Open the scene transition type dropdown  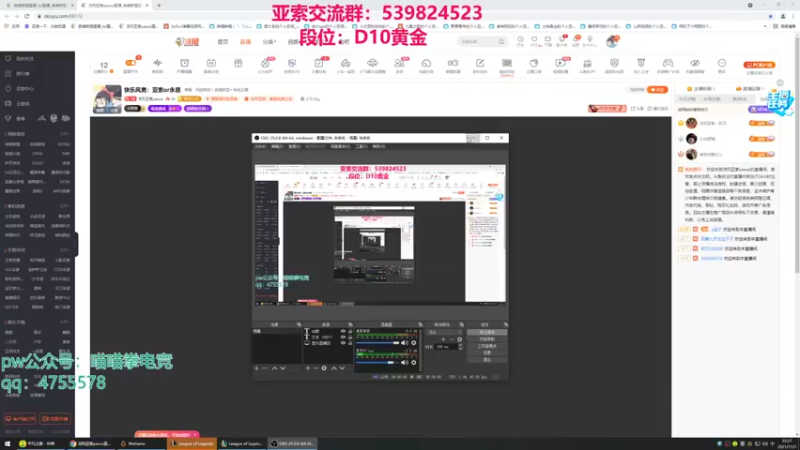[445, 332]
